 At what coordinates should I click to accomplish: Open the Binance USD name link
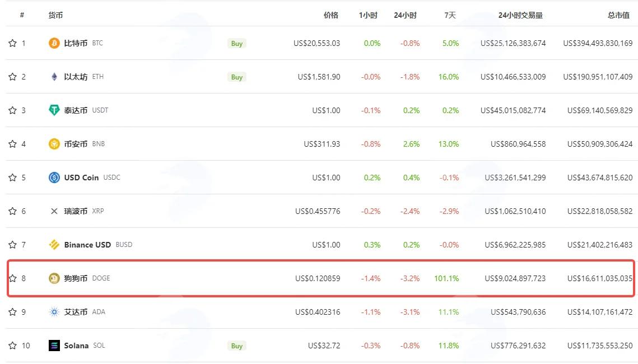click(87, 244)
